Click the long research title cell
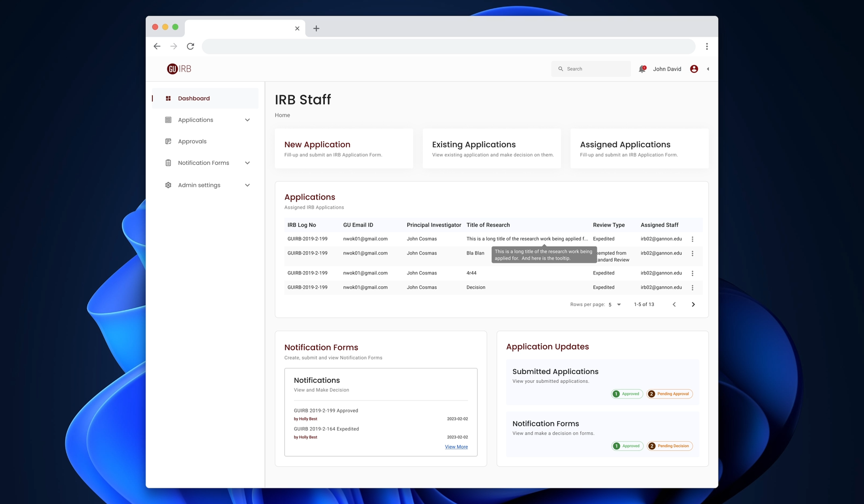 click(x=527, y=239)
